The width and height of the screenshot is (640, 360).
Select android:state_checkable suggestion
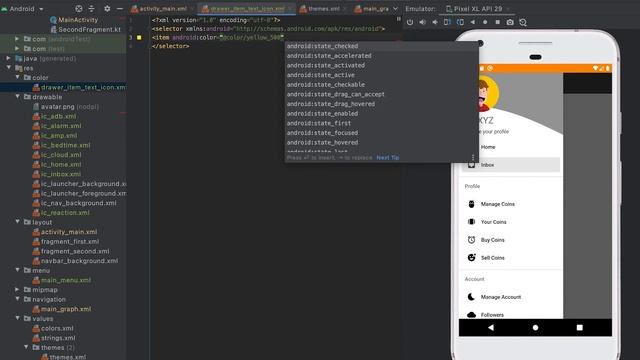[381, 84]
